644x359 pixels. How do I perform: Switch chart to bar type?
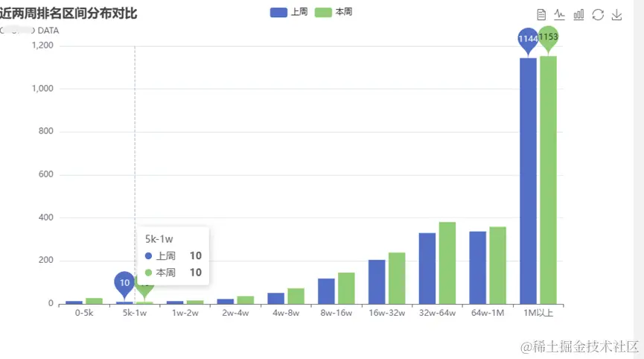tap(578, 14)
